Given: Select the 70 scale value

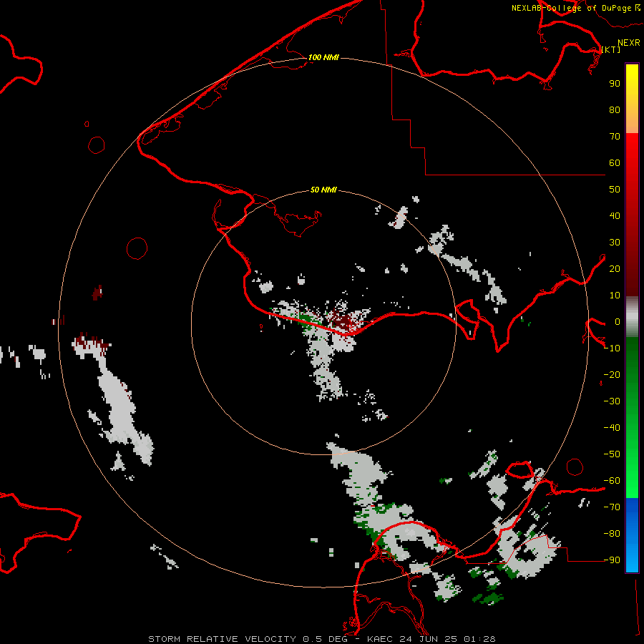Looking at the screenshot, I should (615, 137).
